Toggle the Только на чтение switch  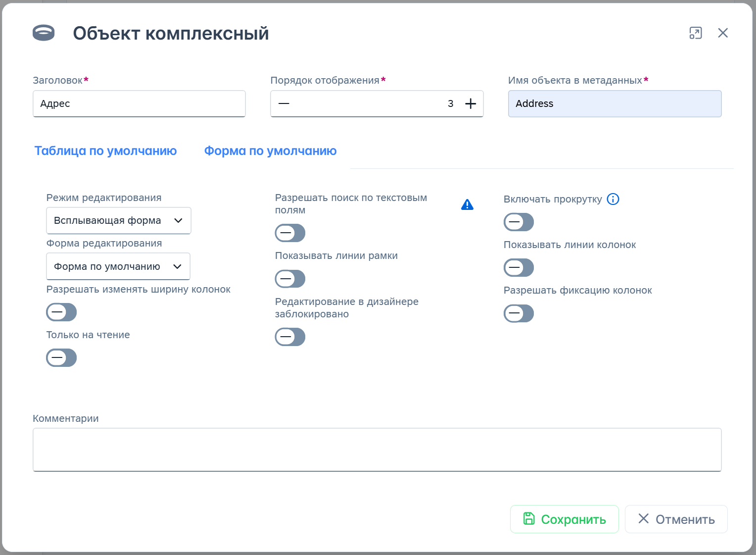61,357
